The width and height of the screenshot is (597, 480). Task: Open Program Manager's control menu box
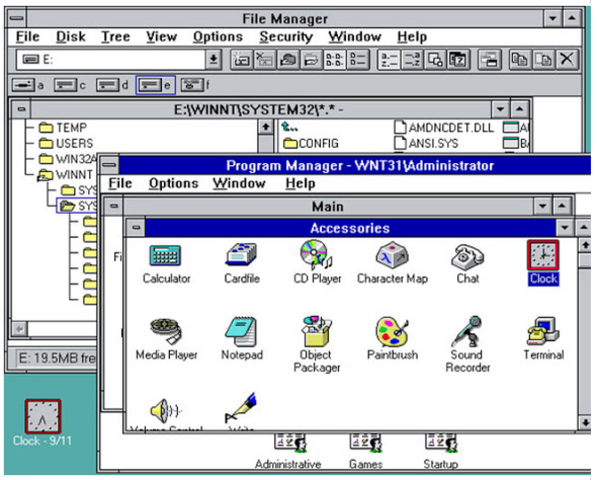pos(110,165)
